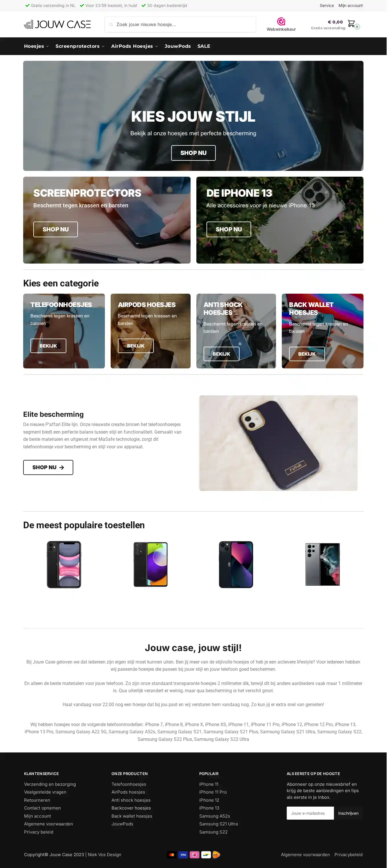Screen dimensions: 391x868
Task: Expand the Screenprotectors dropdown menu
Action: [x=80, y=46]
